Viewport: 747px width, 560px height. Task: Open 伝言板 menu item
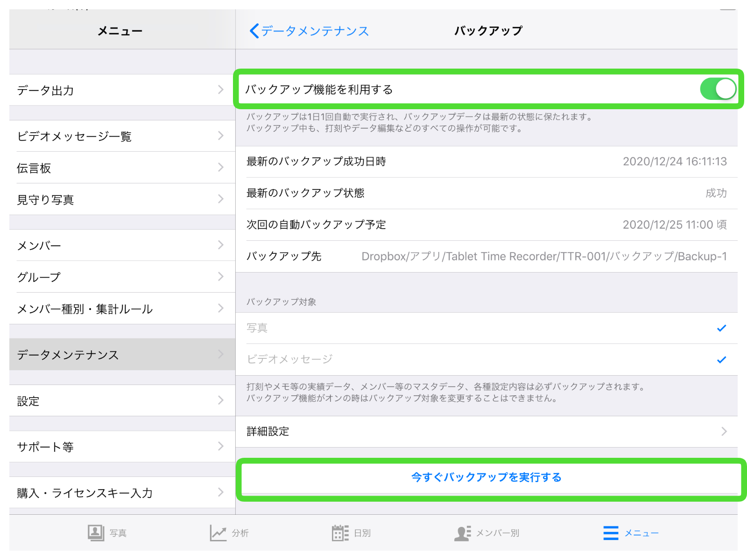click(x=122, y=168)
